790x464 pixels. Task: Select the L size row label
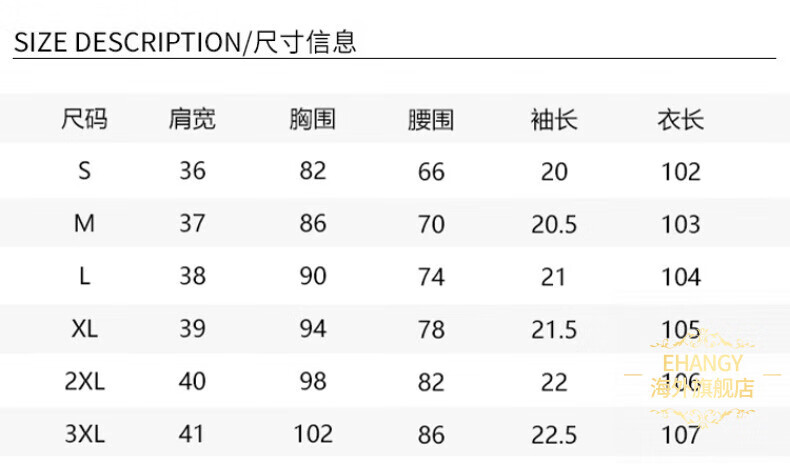(x=84, y=276)
